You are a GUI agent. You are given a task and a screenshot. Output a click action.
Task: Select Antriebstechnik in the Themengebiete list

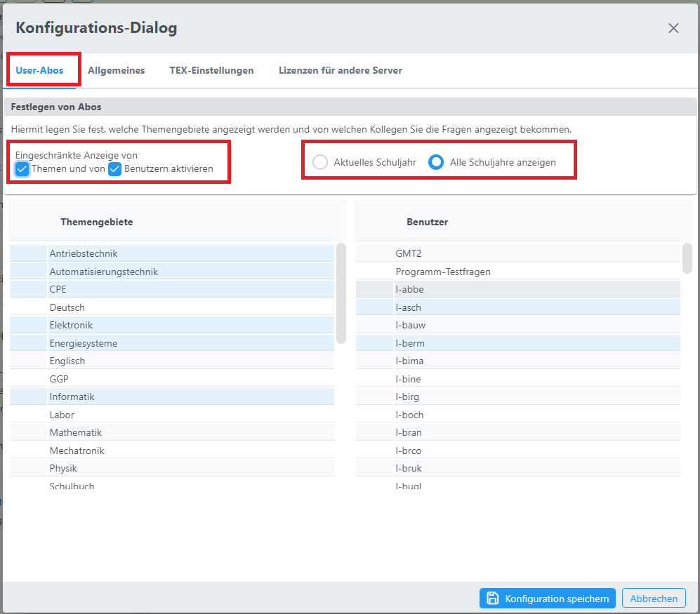(x=84, y=253)
